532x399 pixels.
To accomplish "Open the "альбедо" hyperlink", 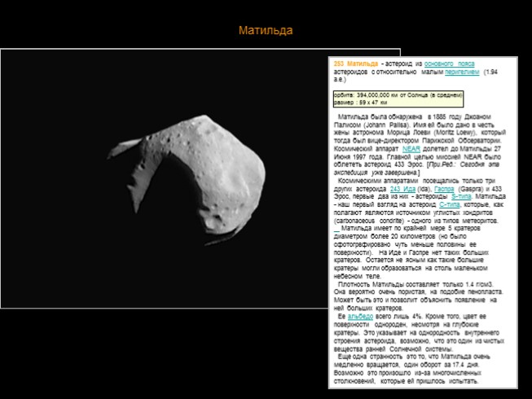I will click(360, 315).
